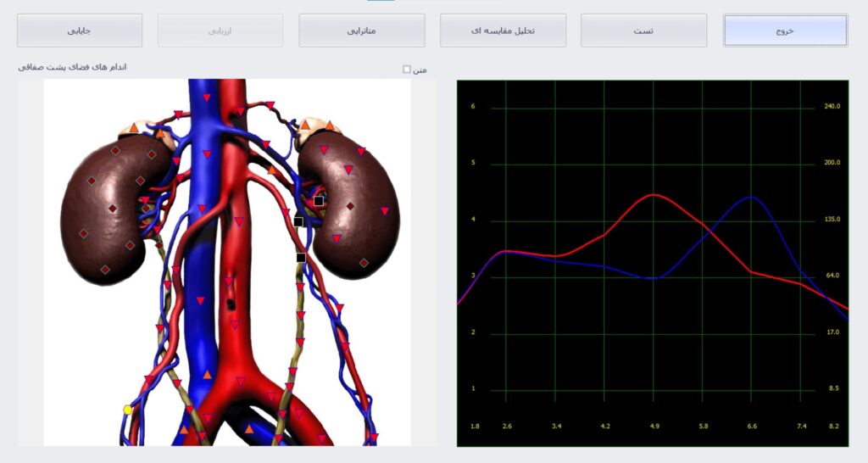Click the متاتراپی button
868x463 pixels.
362,31
